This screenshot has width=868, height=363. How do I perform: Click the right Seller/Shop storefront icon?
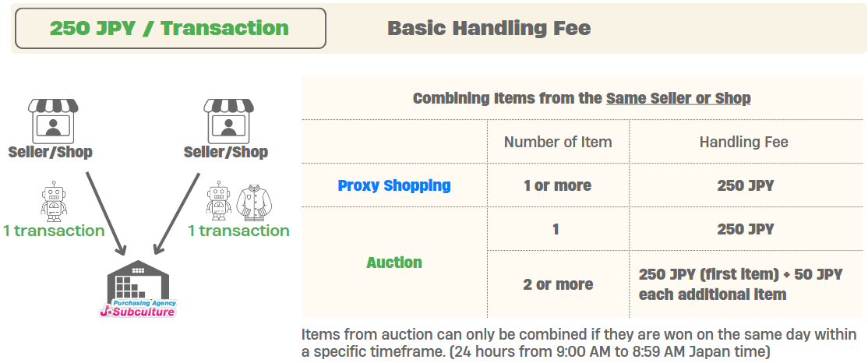point(228,121)
